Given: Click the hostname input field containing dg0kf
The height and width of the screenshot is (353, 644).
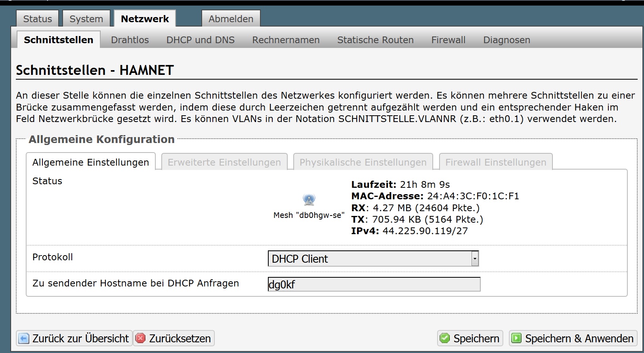Looking at the screenshot, I should pyautogui.click(x=374, y=284).
